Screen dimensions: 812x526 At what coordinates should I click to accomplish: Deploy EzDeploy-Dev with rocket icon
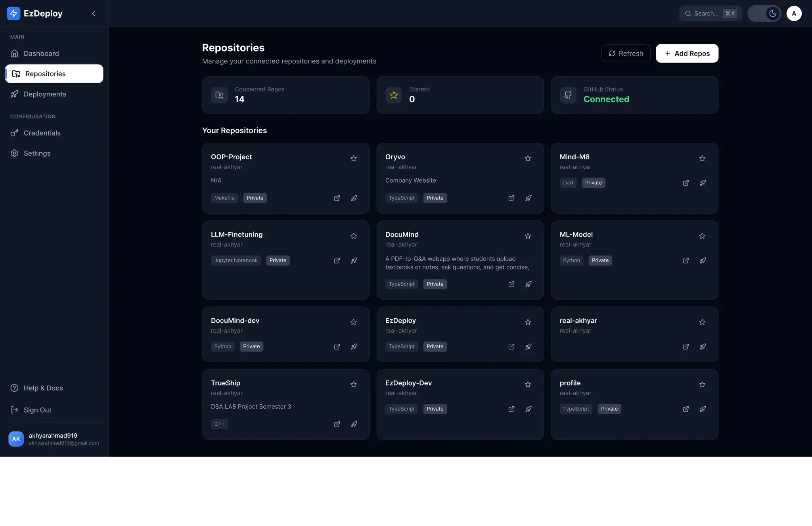(529, 409)
